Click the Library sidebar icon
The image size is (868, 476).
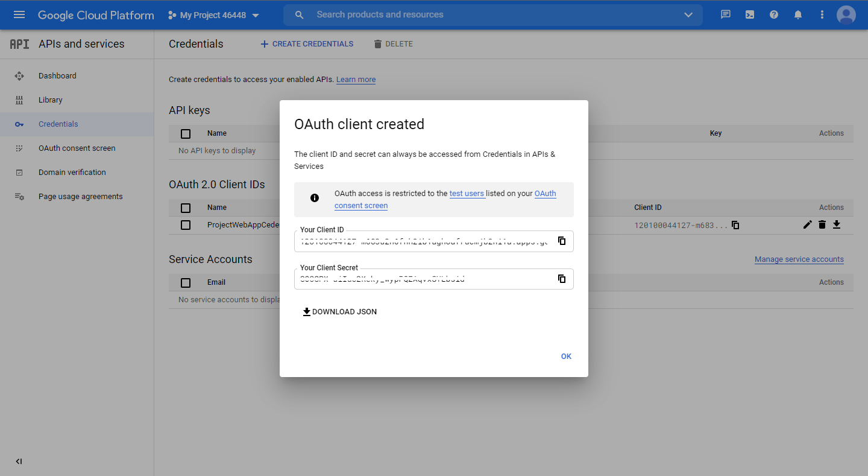(19, 100)
